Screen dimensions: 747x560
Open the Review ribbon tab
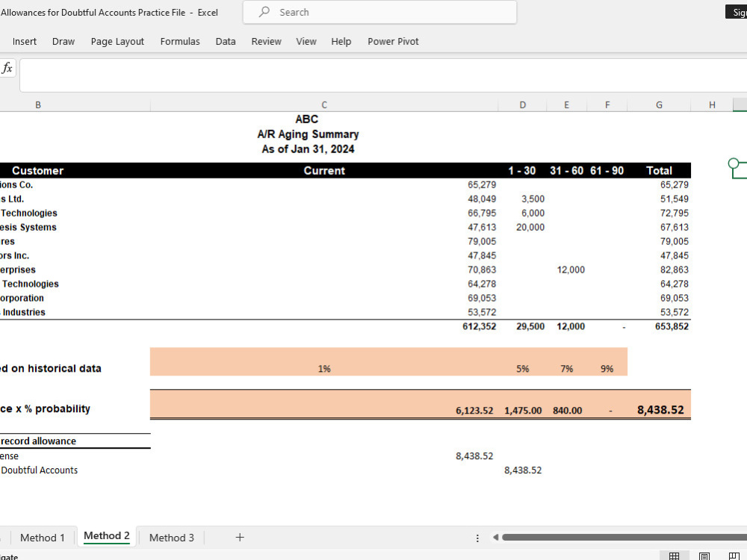(267, 41)
